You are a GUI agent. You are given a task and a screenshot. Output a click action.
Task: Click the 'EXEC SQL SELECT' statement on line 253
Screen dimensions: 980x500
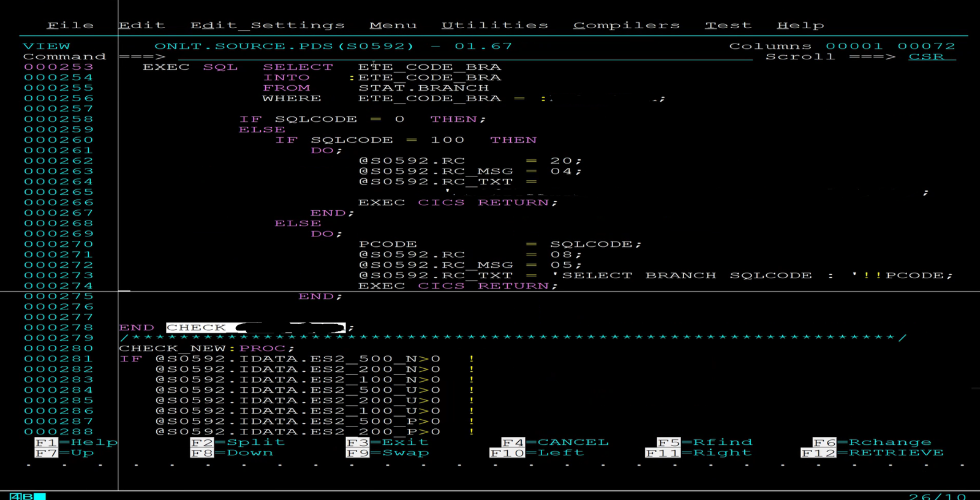pyautogui.click(x=238, y=67)
